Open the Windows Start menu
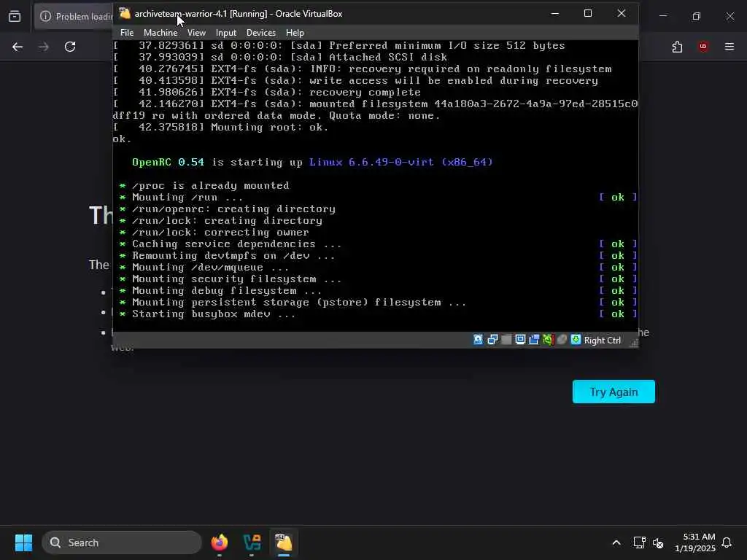This screenshot has width=747, height=560. point(24,542)
